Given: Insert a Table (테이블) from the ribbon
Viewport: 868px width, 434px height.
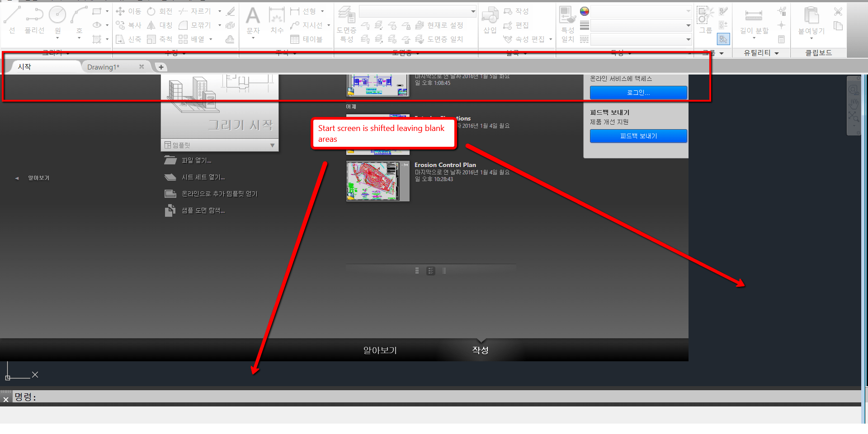Looking at the screenshot, I should click(309, 39).
